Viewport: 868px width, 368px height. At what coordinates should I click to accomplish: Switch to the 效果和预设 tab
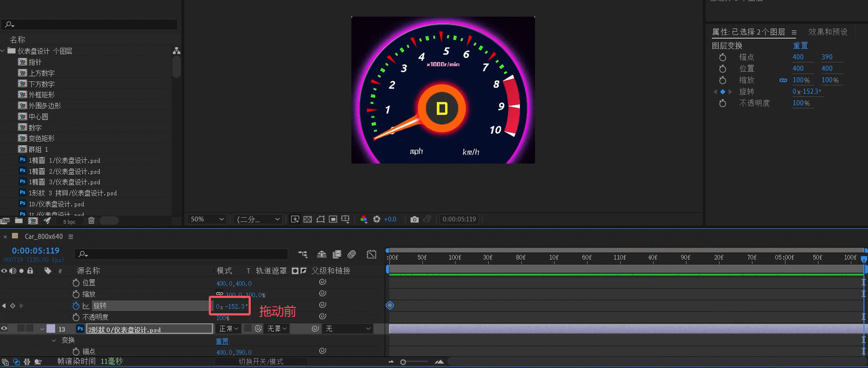[x=828, y=32]
